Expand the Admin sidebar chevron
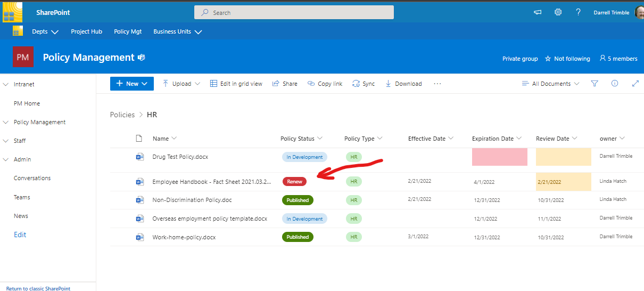This screenshot has height=291, width=644. [x=6, y=159]
